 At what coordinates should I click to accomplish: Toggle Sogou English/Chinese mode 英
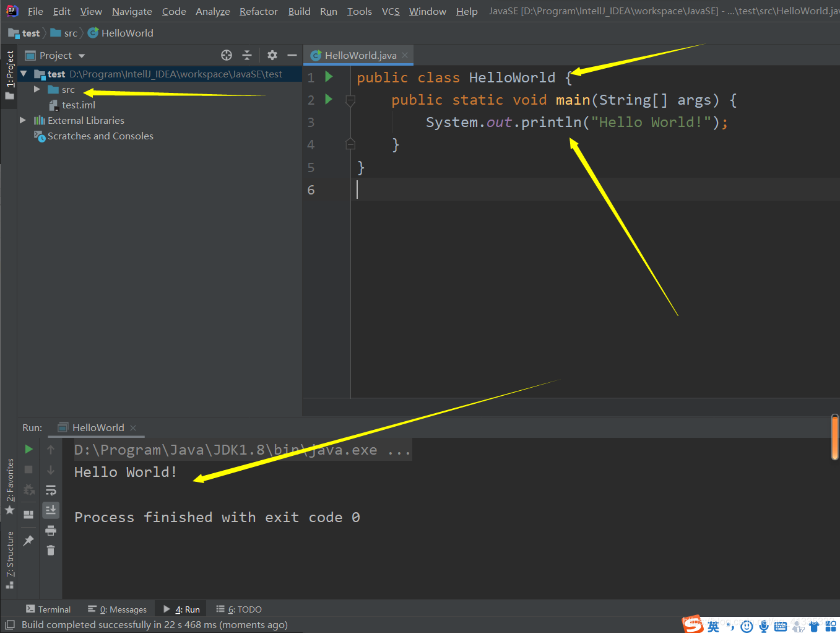point(713,627)
